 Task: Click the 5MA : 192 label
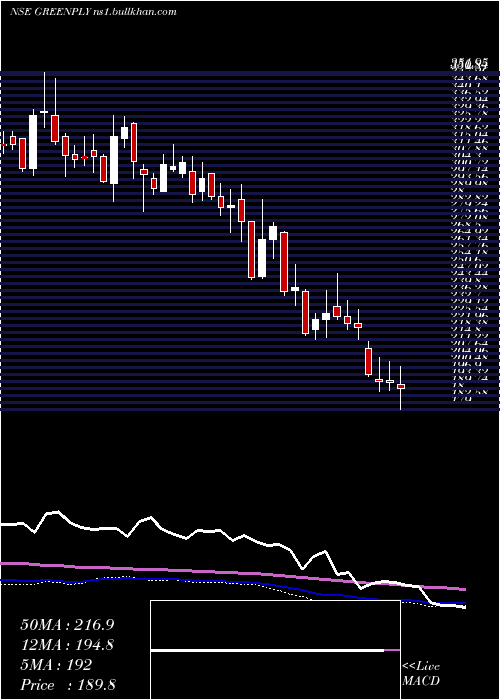56,665
